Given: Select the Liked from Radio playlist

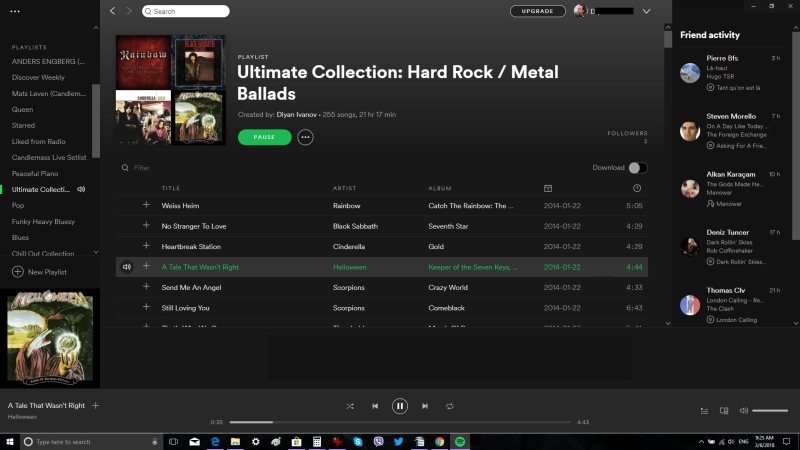Looking at the screenshot, I should coord(38,141).
